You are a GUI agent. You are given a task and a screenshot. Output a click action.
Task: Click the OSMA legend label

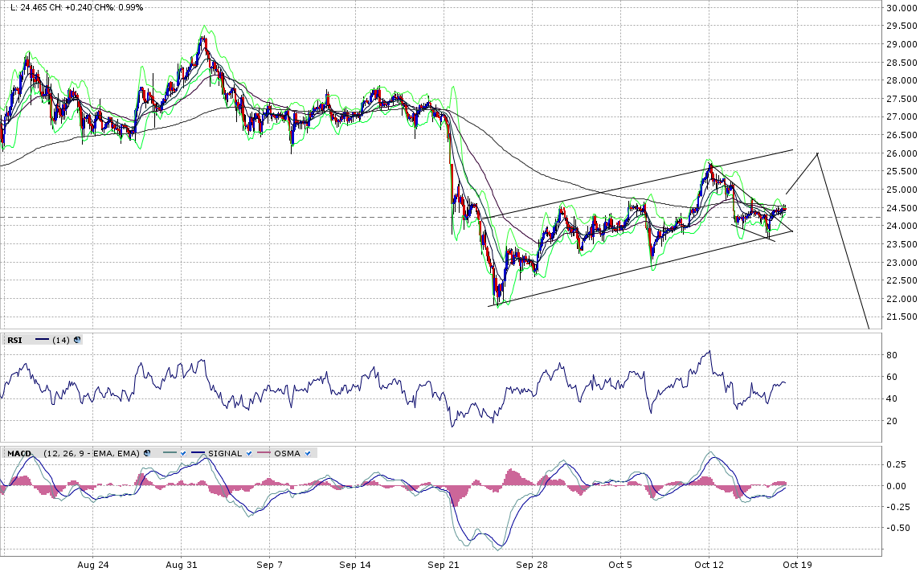pyautogui.click(x=287, y=453)
